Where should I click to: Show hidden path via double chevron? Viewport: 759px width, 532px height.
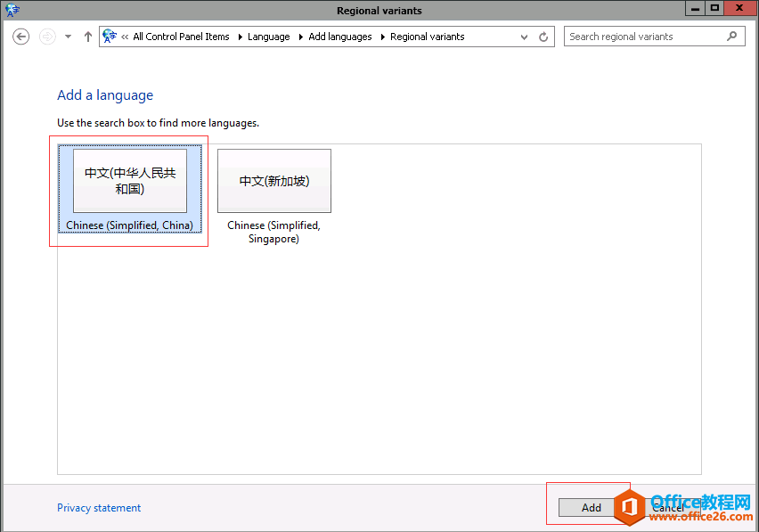tap(125, 37)
